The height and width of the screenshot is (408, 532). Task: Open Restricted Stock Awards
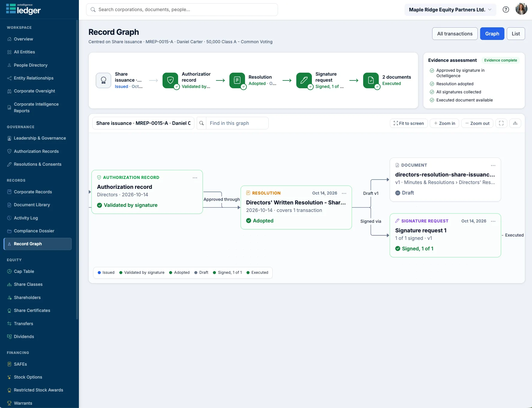pos(37,390)
